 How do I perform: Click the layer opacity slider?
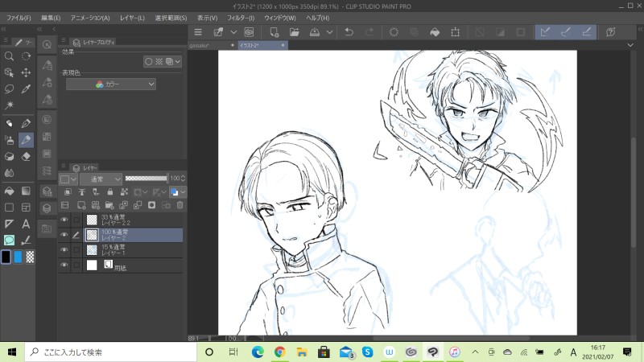(x=147, y=178)
